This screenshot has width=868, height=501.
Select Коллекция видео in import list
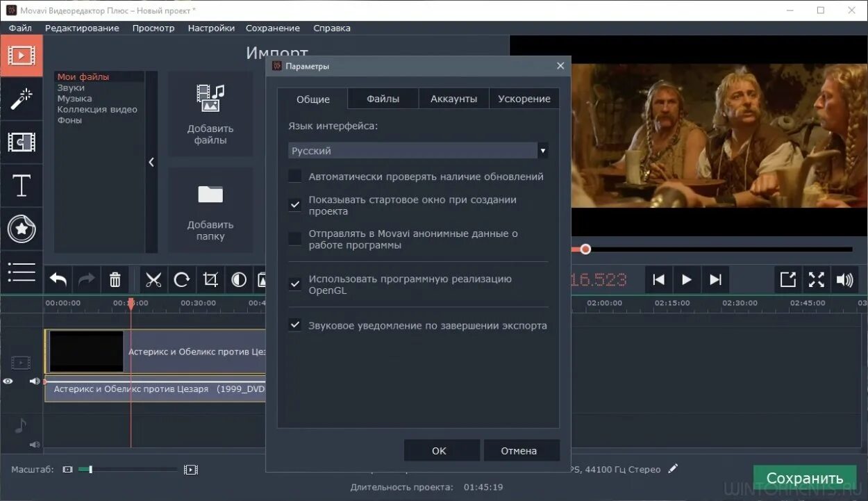pyautogui.click(x=97, y=109)
